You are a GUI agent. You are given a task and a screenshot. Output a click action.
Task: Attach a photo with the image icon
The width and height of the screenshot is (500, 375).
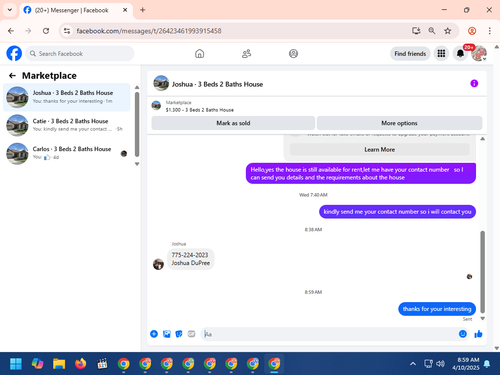[x=167, y=334]
